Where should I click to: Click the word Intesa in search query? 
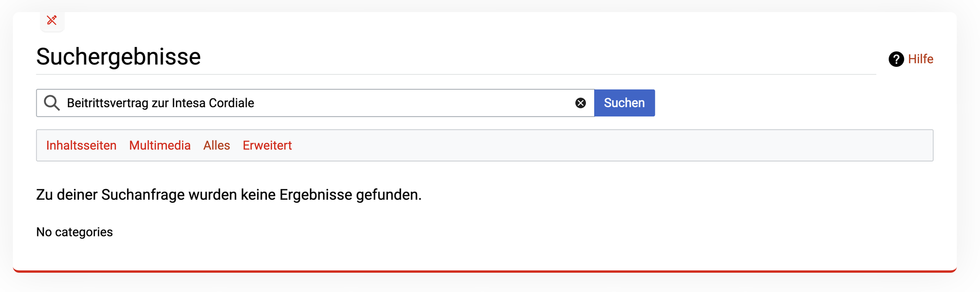tap(188, 103)
